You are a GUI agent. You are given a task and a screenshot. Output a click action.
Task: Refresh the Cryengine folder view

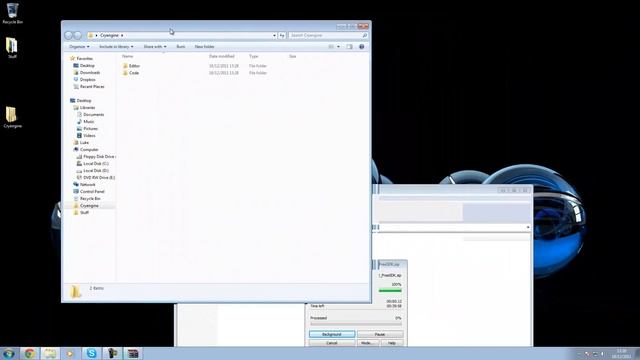pos(282,36)
